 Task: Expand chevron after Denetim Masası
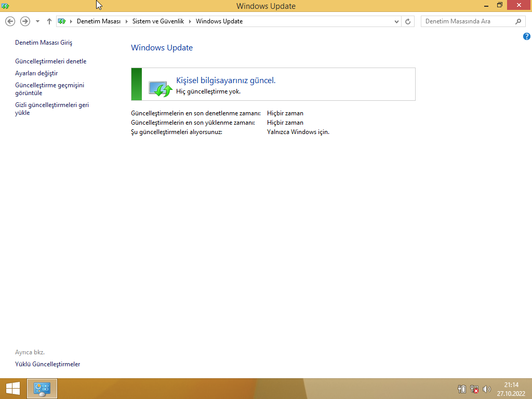click(127, 21)
